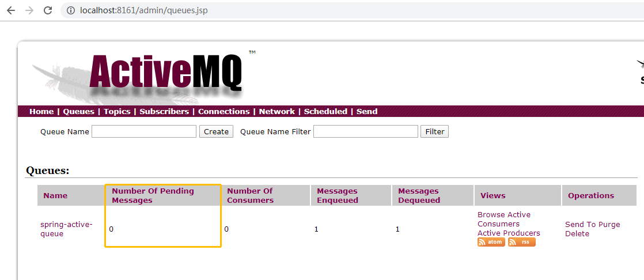Open the Scheduled menu item
This screenshot has height=280, width=644.
click(x=325, y=112)
